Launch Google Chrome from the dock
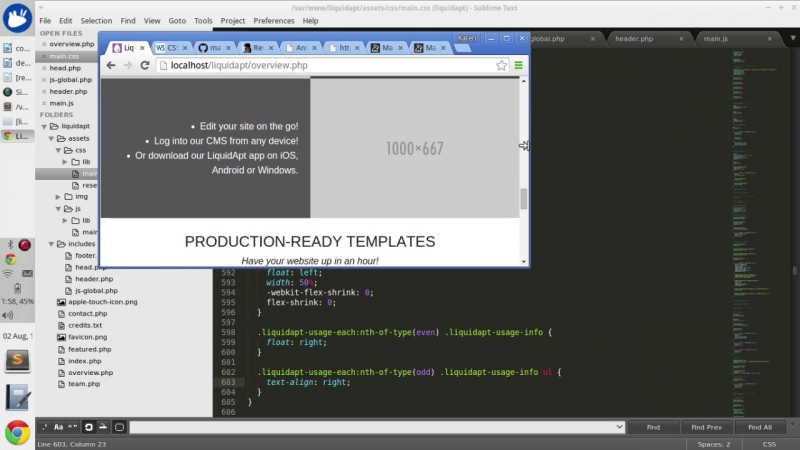Screen dimensions: 800x450 click(17, 433)
